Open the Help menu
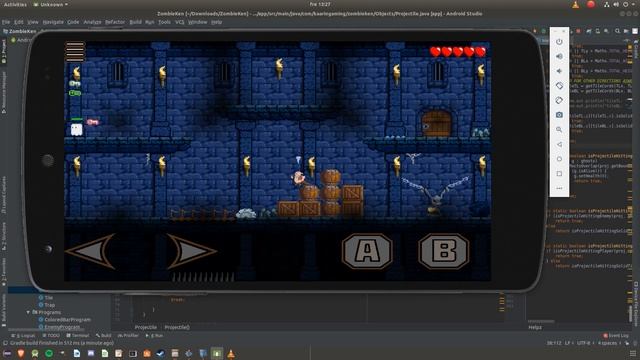Screen dimensions: 640x360 (x=217, y=22)
